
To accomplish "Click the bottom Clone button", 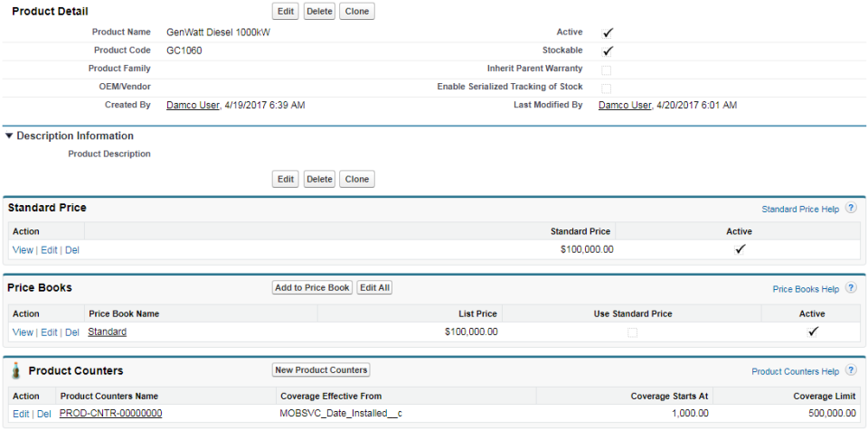I will [x=357, y=179].
